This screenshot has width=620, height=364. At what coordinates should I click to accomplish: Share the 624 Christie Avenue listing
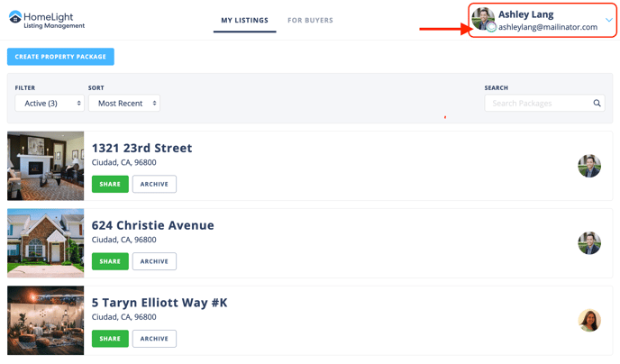[110, 261]
